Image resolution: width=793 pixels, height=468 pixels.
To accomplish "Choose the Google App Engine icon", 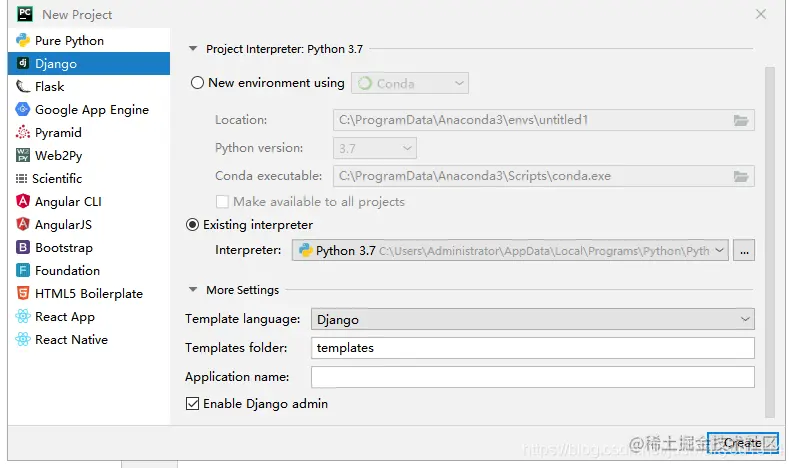I will tap(23, 110).
